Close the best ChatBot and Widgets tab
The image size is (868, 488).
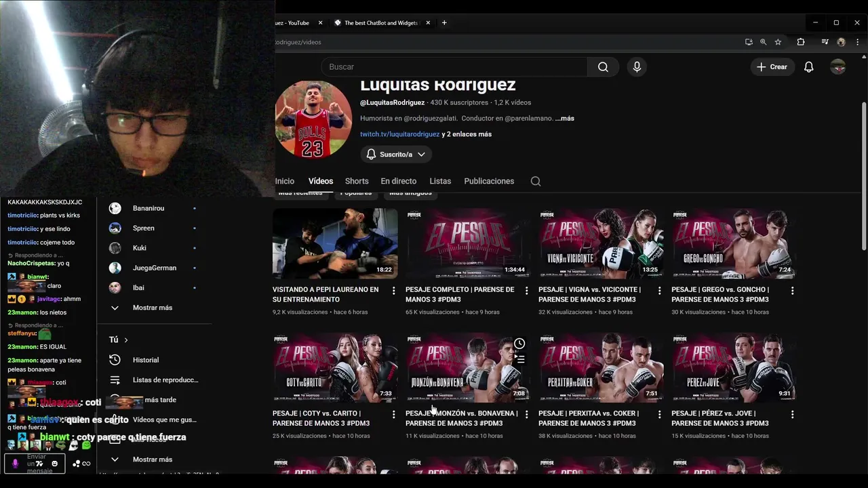point(428,22)
